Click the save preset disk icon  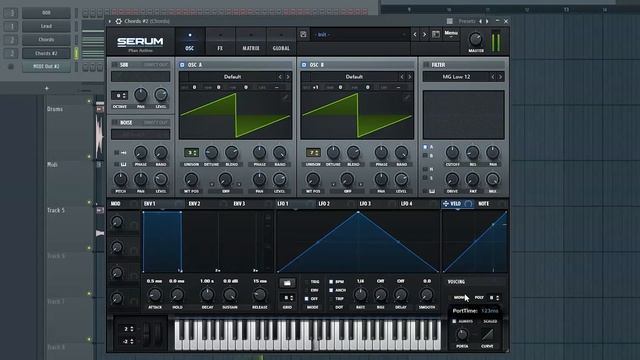point(303,35)
